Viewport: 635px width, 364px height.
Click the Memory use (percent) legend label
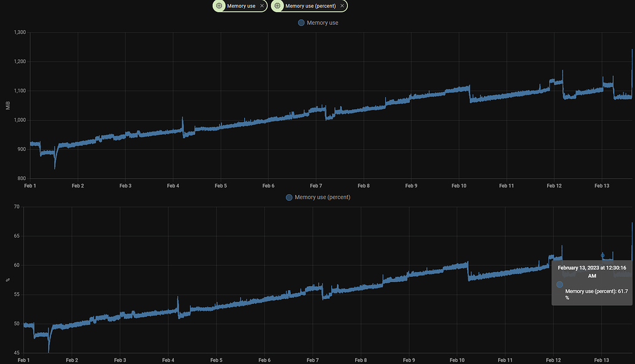click(x=322, y=197)
